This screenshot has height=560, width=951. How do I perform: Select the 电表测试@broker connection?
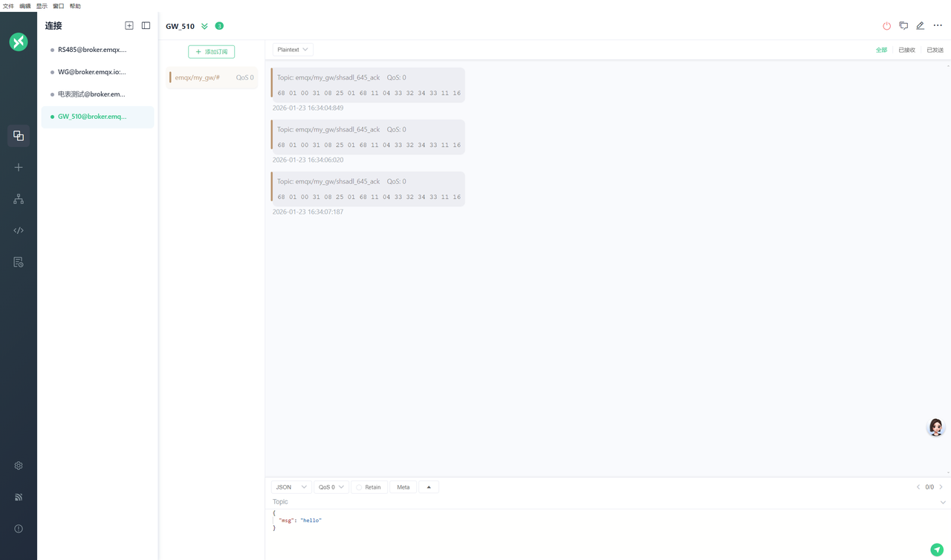pos(97,94)
